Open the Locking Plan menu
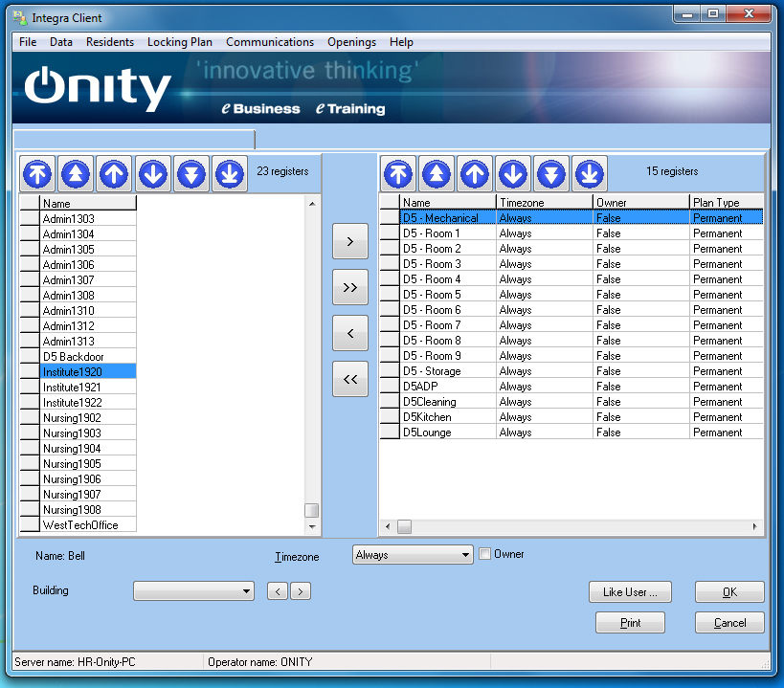Screen dimensions: 784x688 coord(179,42)
